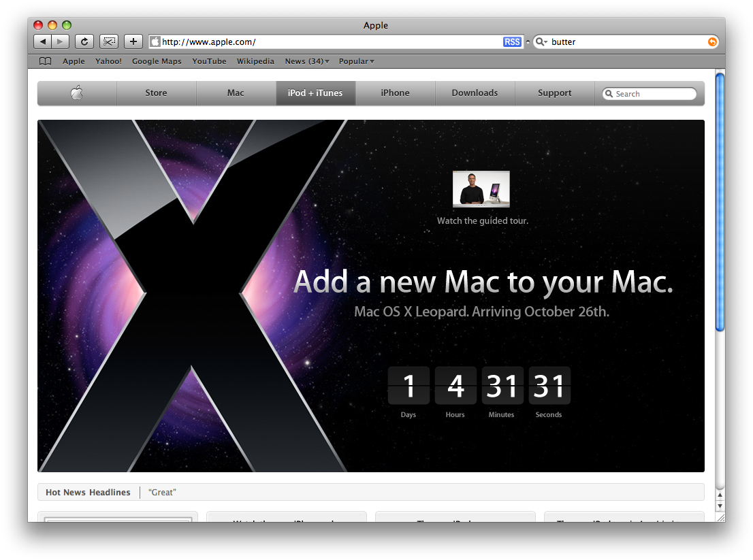Open the Google search magnifier dropdown

[x=541, y=42]
